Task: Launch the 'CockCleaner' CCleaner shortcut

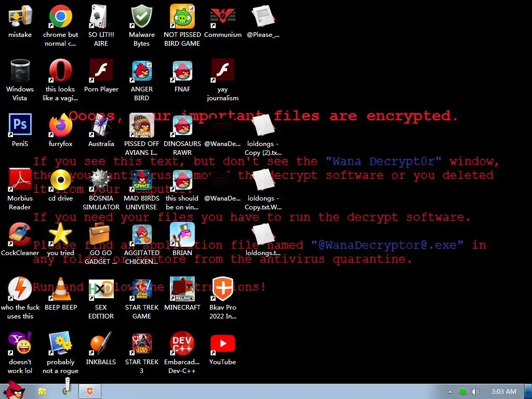Action: tap(20, 235)
